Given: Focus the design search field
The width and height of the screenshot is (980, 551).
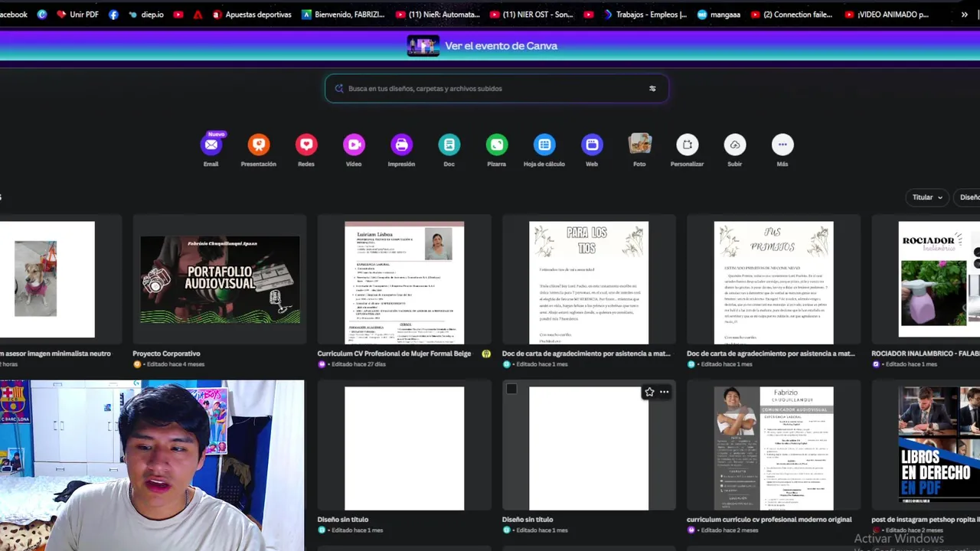Looking at the screenshot, I should click(496, 89).
